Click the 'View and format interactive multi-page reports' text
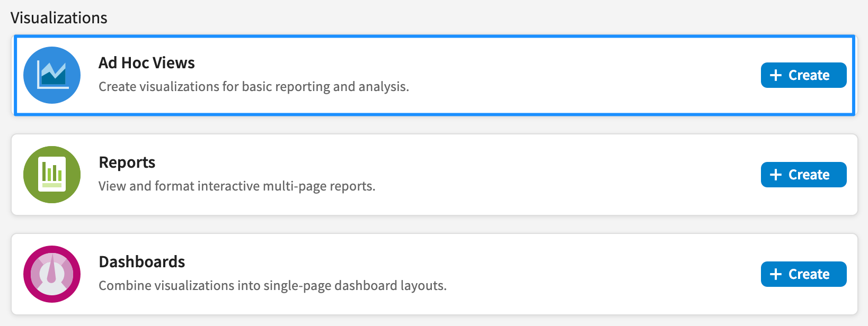 237,186
